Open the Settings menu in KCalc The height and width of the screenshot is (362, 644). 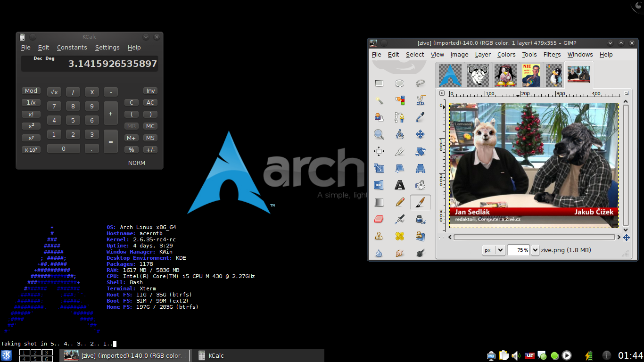pos(107,48)
